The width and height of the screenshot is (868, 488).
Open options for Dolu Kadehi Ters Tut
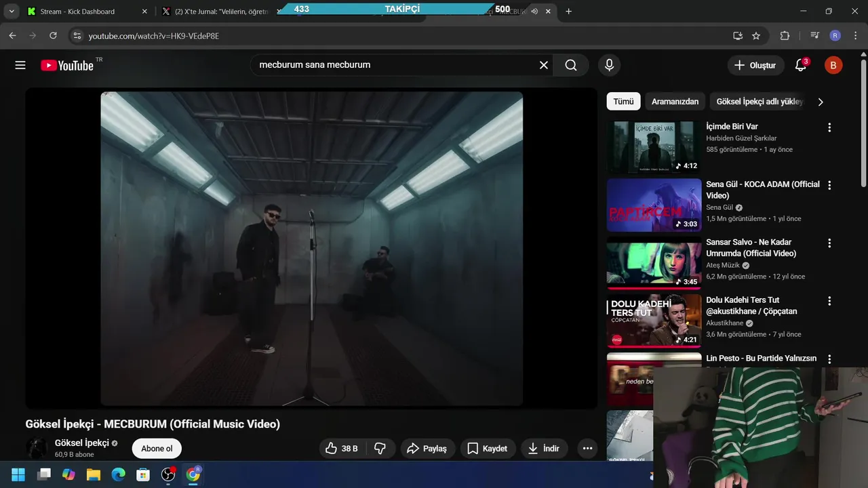(829, 301)
